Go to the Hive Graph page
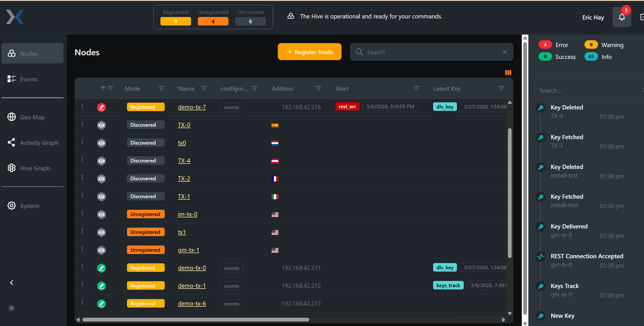This screenshot has width=644, height=326. pos(35,168)
